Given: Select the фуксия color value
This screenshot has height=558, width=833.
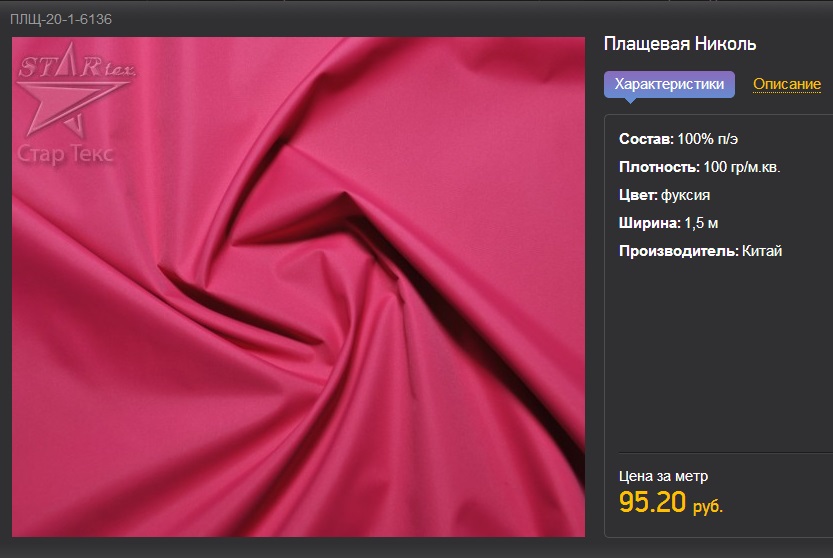Looking at the screenshot, I should (686, 195).
